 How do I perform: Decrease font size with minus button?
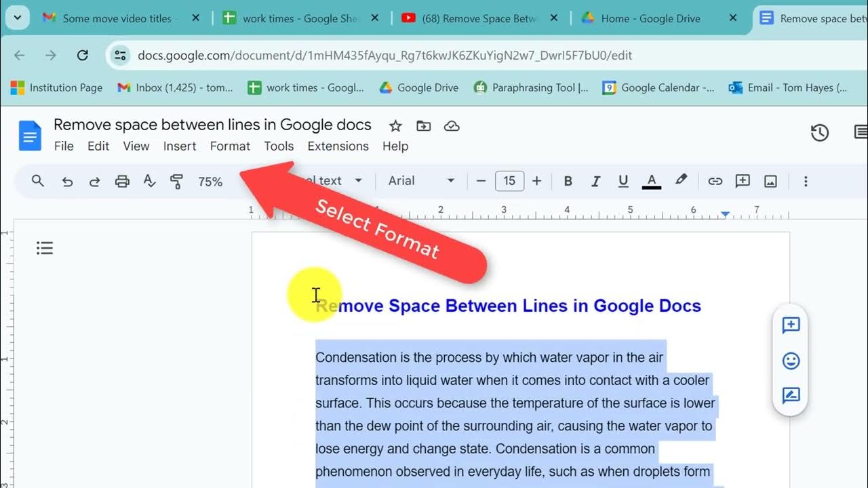click(481, 181)
